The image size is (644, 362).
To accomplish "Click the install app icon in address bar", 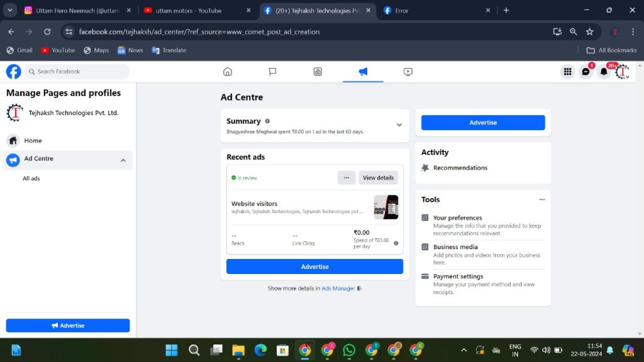I will pos(557,31).
